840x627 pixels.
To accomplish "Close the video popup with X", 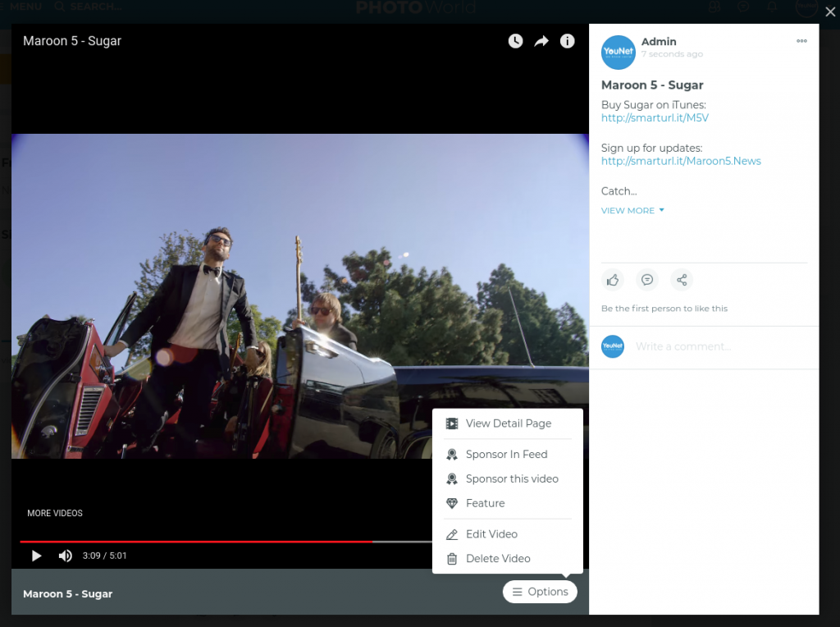I will coord(830,11).
